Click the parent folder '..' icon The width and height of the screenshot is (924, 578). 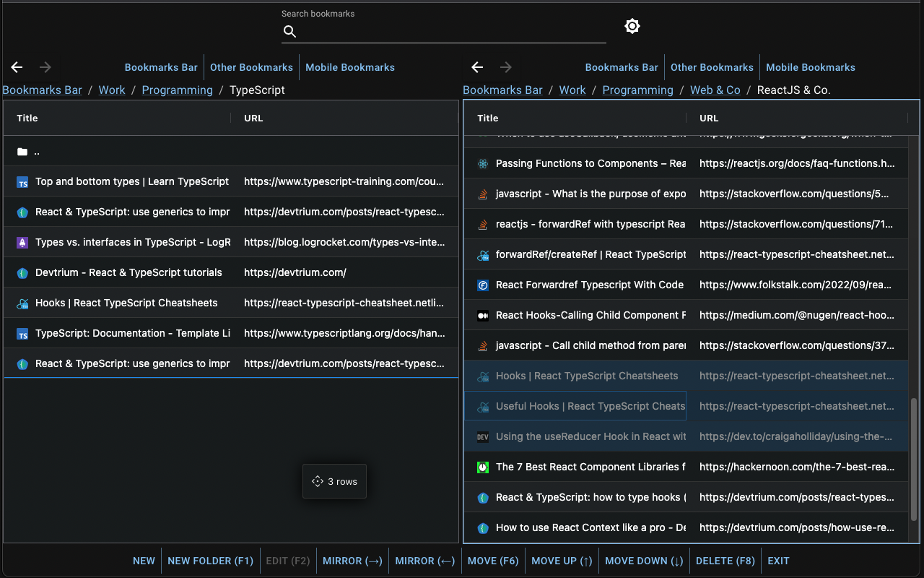[22, 152]
